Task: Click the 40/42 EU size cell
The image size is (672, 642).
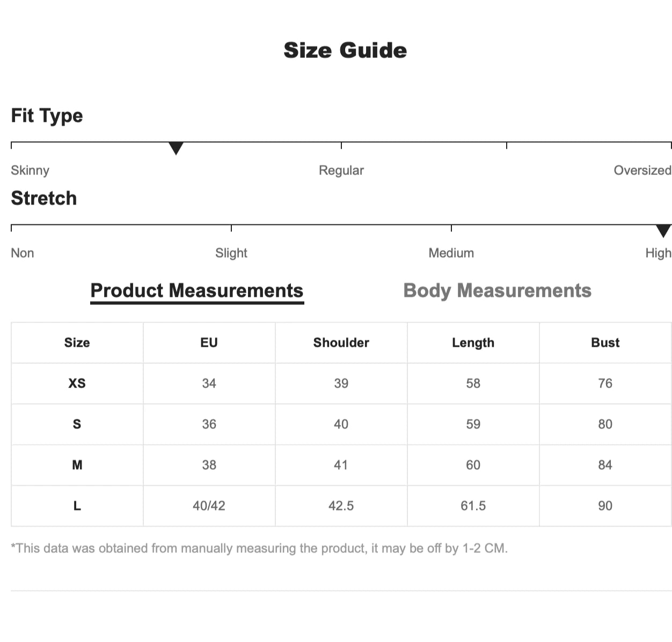Action: click(209, 506)
